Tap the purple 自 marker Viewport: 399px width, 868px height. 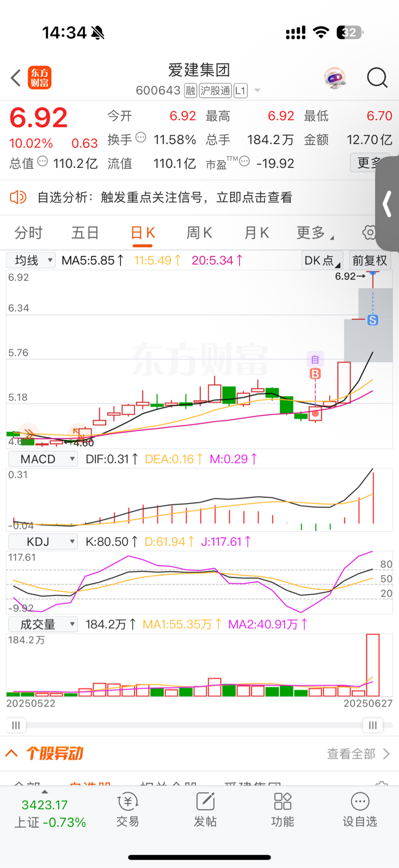click(315, 359)
